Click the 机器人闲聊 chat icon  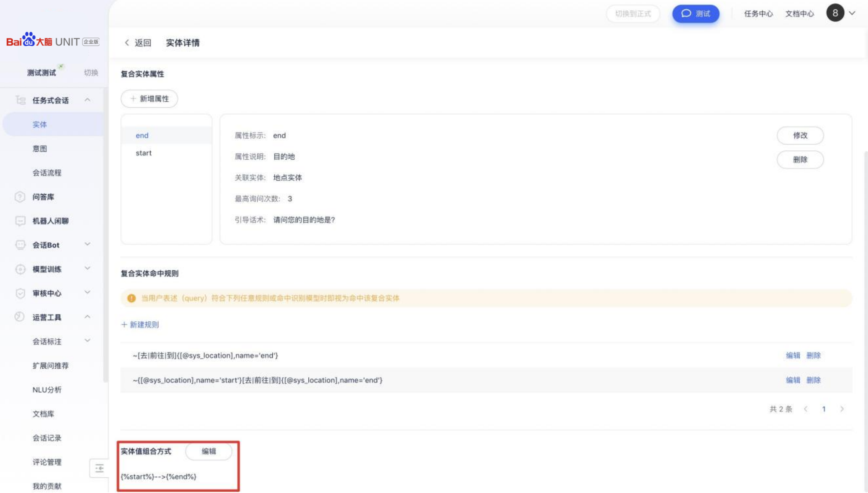[20, 221]
